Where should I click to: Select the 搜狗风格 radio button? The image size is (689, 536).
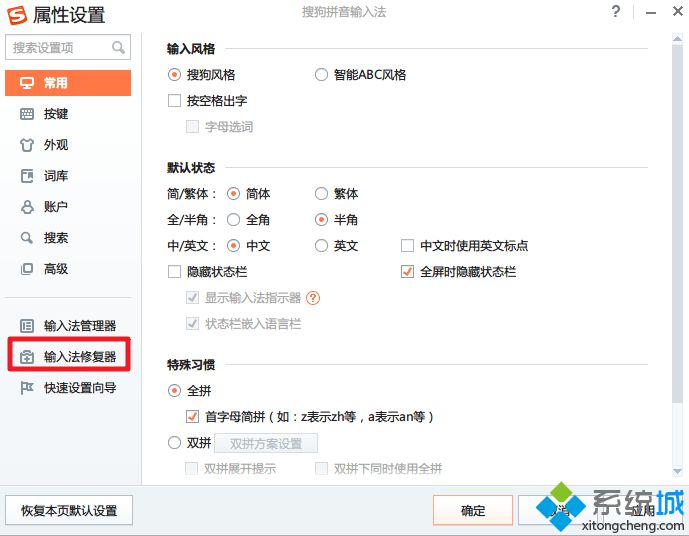click(x=174, y=75)
